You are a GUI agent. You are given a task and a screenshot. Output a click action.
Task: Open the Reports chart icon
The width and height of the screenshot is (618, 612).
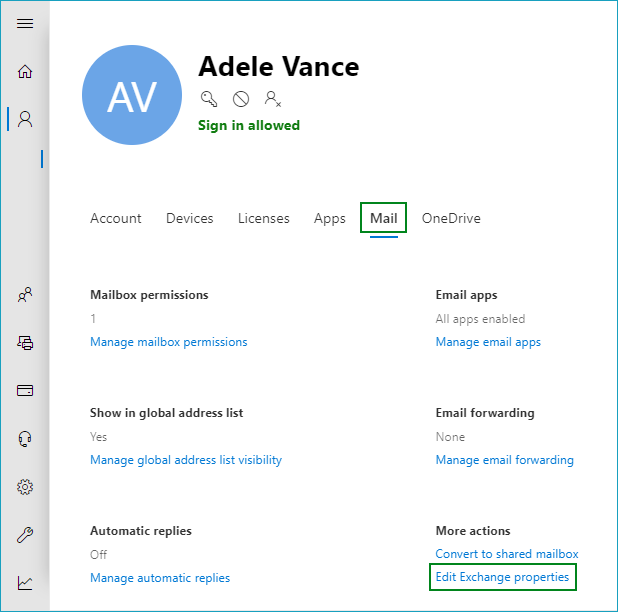point(25,583)
